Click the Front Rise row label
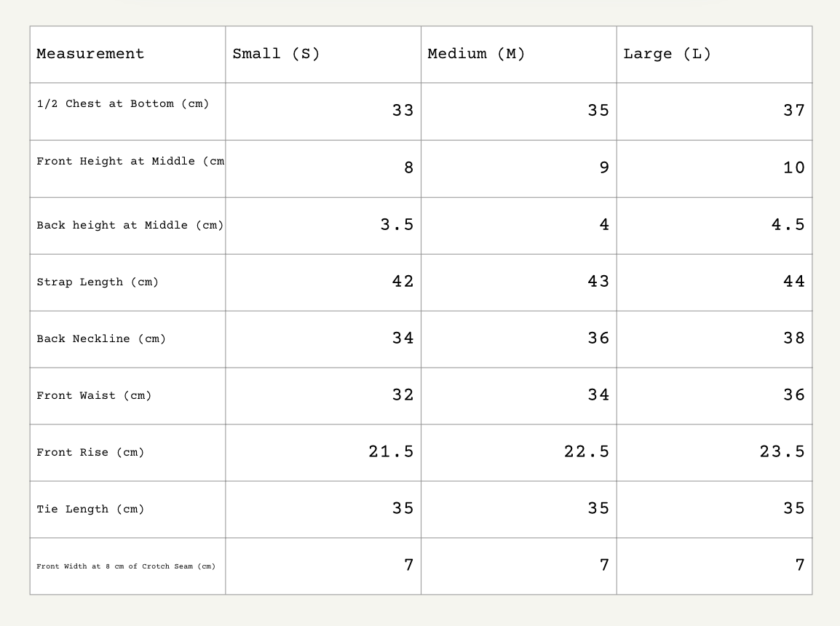The height and width of the screenshot is (626, 840). click(x=90, y=452)
